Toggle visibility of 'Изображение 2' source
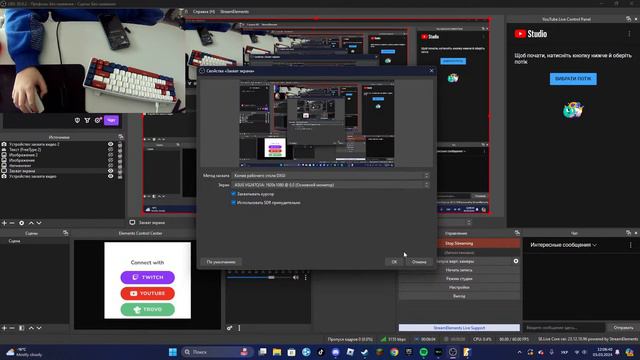Viewport: 640px width, 360px height. (111, 155)
